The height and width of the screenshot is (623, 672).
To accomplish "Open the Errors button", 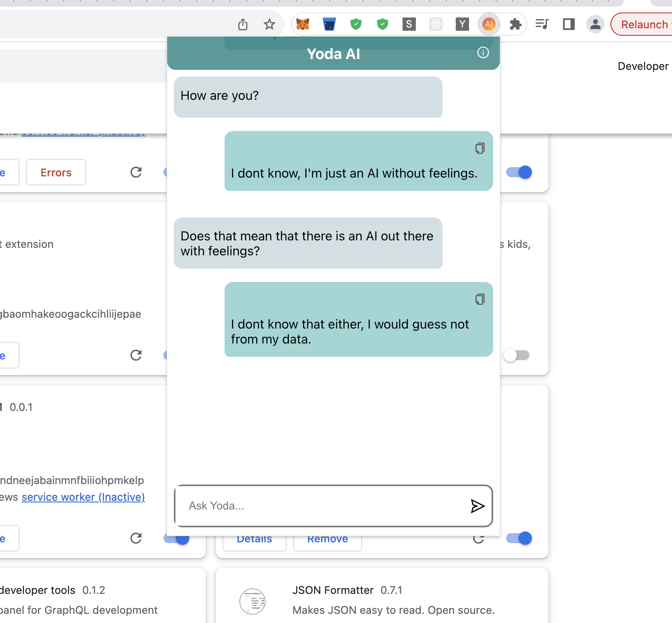I will [x=56, y=172].
